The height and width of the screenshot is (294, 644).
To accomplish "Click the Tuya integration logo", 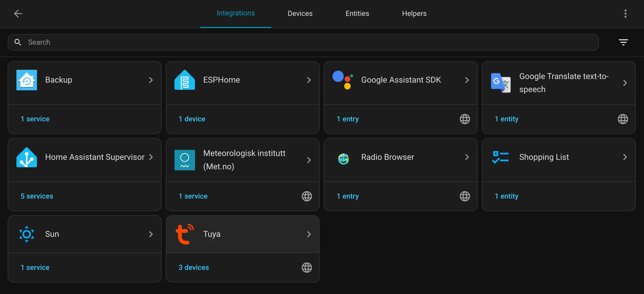I will 184,234.
